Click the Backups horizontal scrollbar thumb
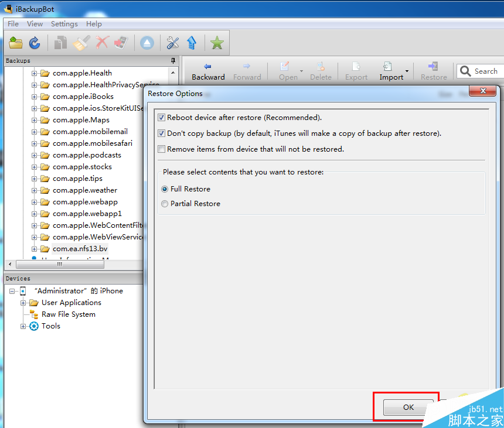Viewport: 504px width, 428px height. click(x=60, y=264)
